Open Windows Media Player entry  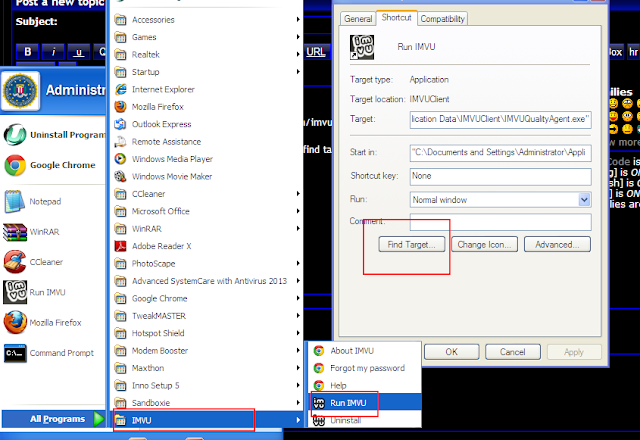(172, 158)
